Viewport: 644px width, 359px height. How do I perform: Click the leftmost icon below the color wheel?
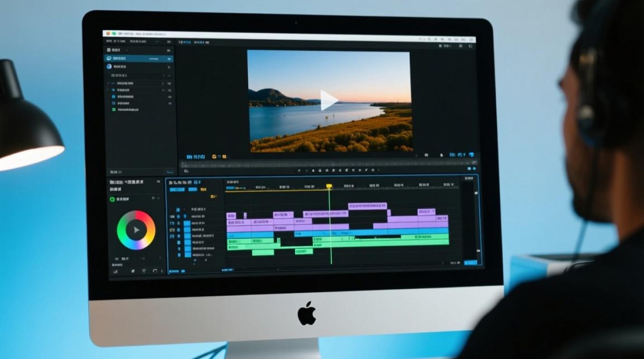115,271
